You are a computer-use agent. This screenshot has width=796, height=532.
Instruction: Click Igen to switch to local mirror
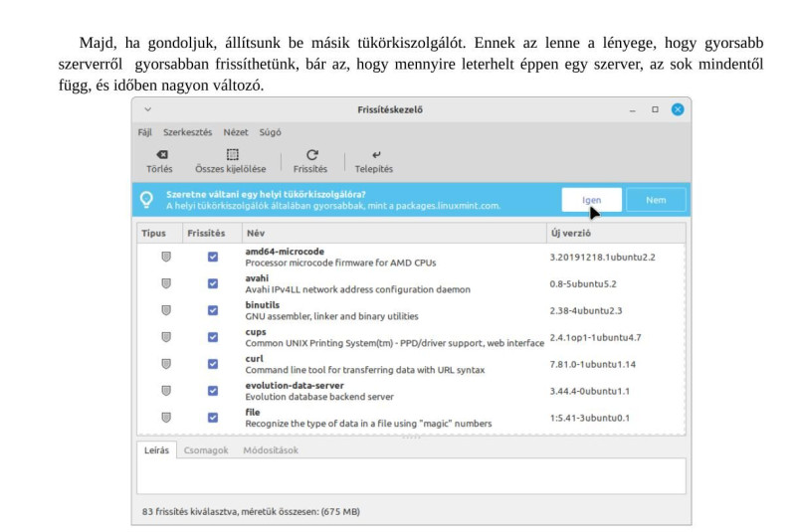[x=591, y=200]
